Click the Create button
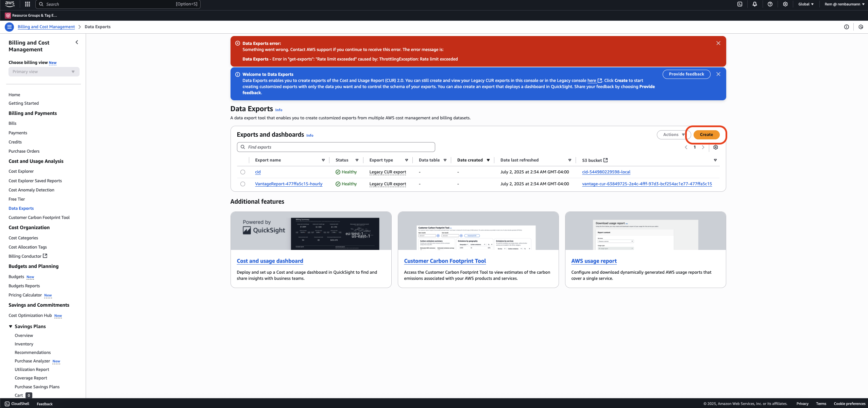The width and height of the screenshot is (868, 408). pos(707,135)
